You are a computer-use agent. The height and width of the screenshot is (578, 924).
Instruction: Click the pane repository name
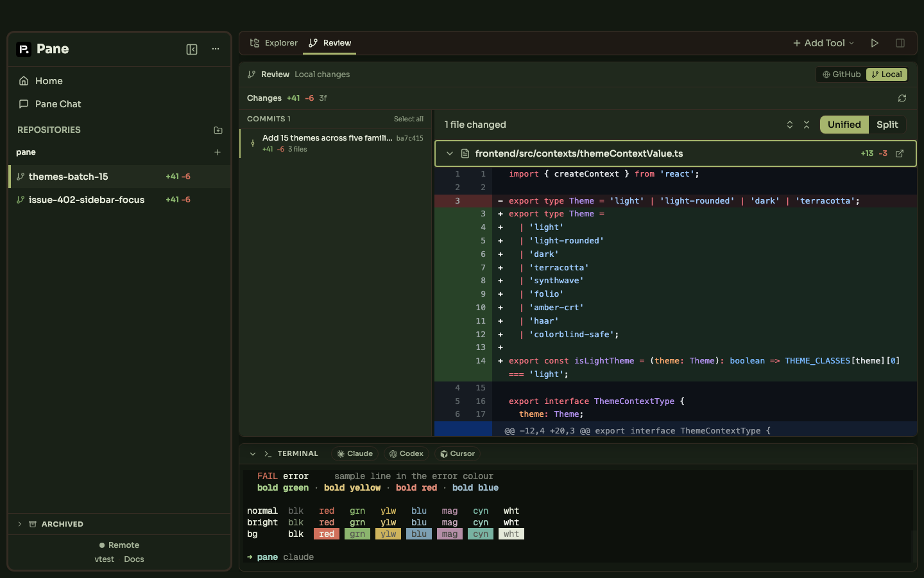click(26, 152)
